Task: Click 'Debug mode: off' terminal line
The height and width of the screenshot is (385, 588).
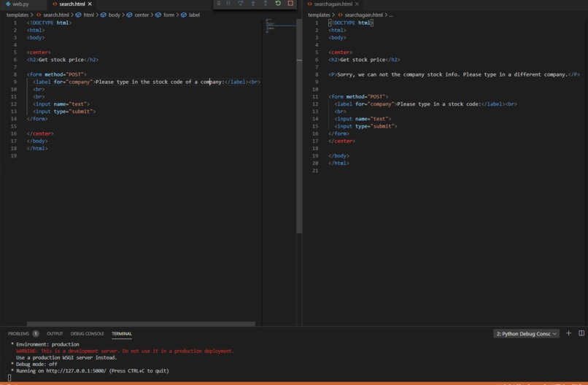Action: pyautogui.click(x=34, y=364)
